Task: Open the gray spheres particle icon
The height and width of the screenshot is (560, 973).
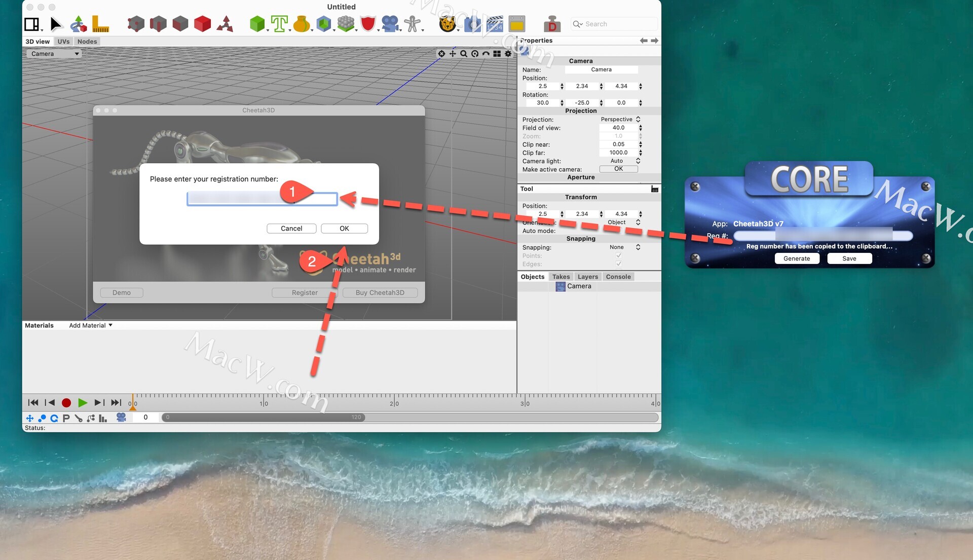Action: point(346,24)
